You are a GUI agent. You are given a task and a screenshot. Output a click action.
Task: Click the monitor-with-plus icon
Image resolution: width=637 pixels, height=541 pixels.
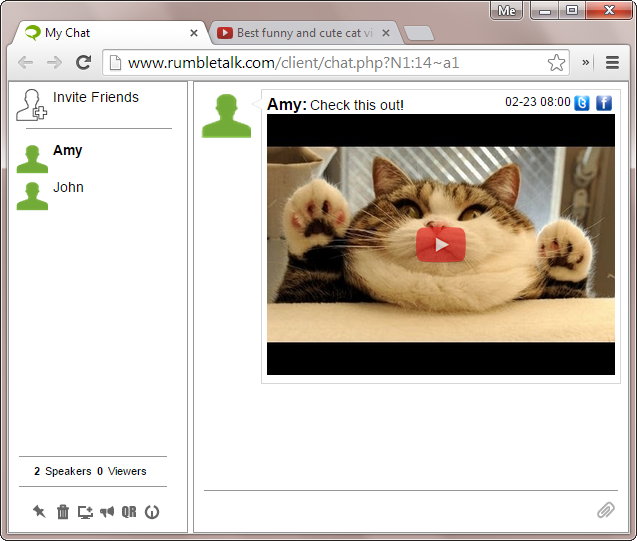pyautogui.click(x=85, y=512)
